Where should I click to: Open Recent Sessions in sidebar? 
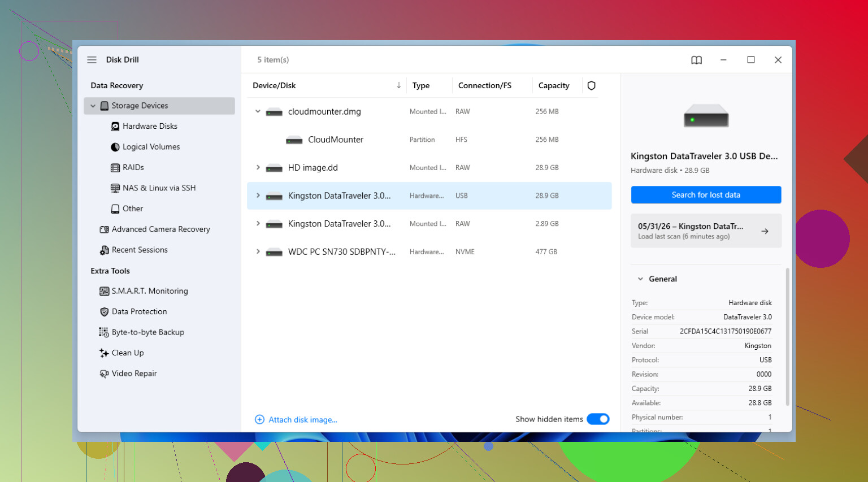pos(140,250)
